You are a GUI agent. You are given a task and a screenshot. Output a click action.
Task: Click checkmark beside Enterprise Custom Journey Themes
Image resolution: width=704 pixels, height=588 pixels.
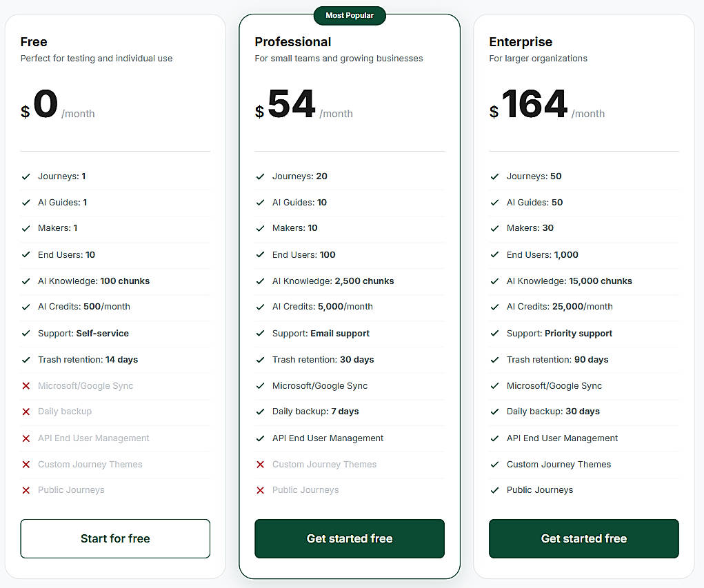495,464
